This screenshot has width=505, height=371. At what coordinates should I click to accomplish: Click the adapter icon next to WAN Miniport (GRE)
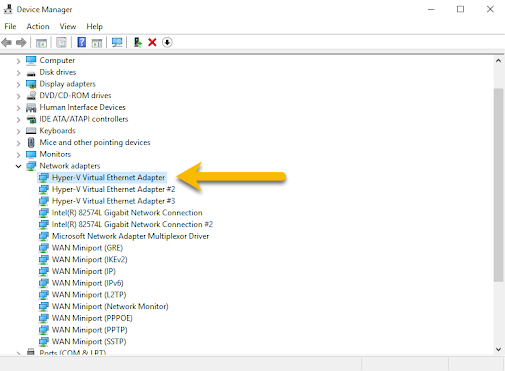pos(43,248)
